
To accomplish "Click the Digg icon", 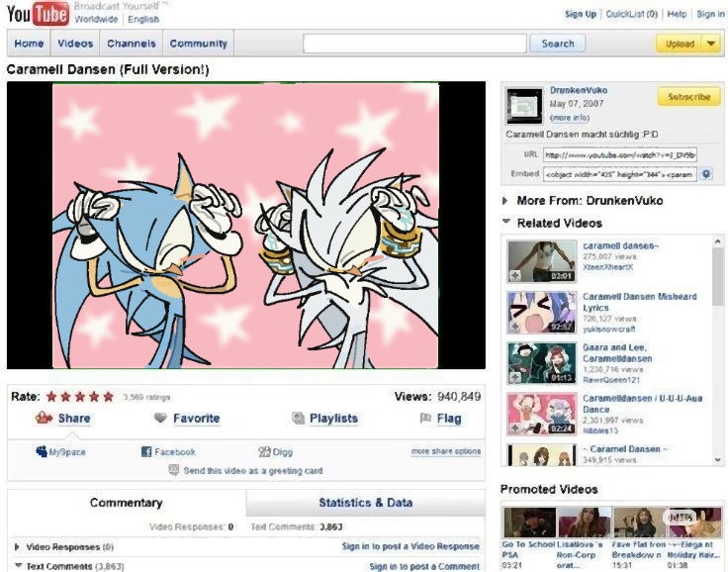I will [x=264, y=451].
